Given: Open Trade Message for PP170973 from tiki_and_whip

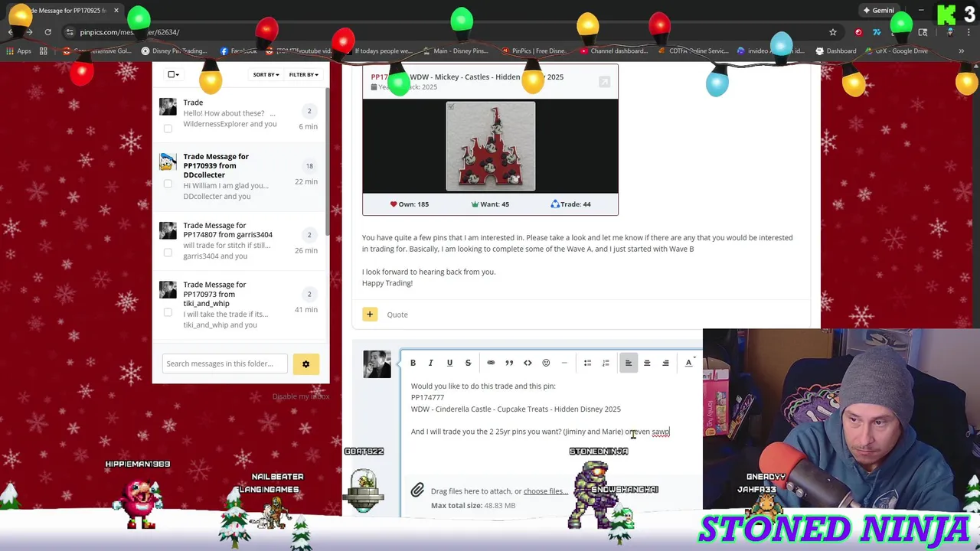Looking at the screenshot, I should (214, 294).
